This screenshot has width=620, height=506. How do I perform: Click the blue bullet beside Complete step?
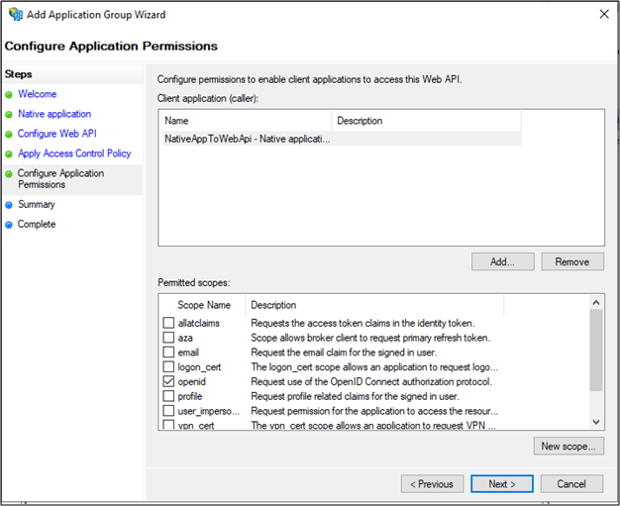click(x=9, y=225)
